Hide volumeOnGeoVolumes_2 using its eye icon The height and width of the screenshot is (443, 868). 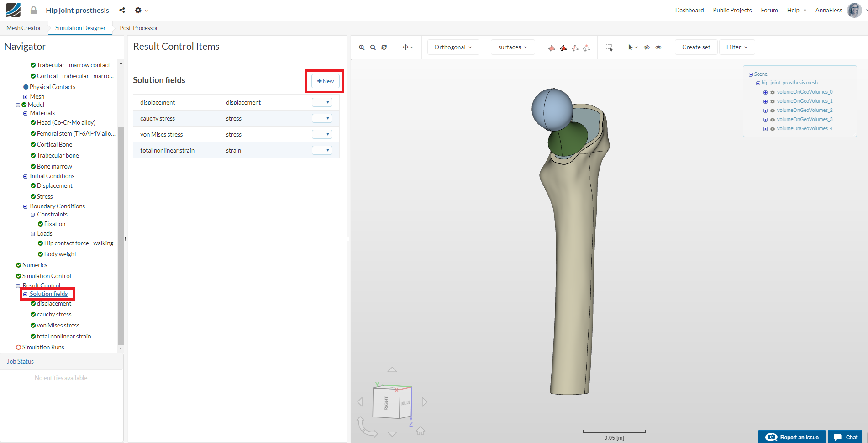773,111
